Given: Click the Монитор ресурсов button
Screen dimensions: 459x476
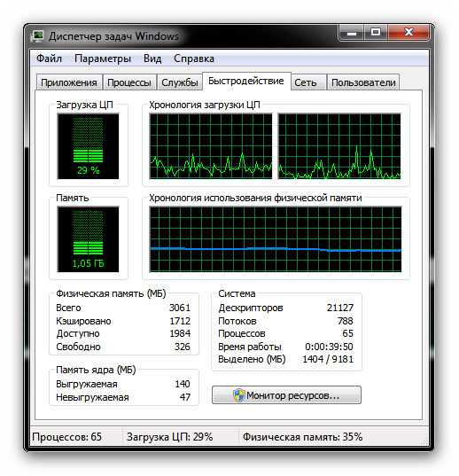Looking at the screenshot, I should click(286, 395).
